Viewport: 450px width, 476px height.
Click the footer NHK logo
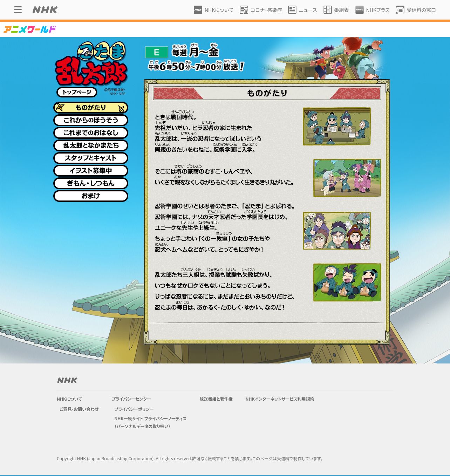tap(67, 380)
